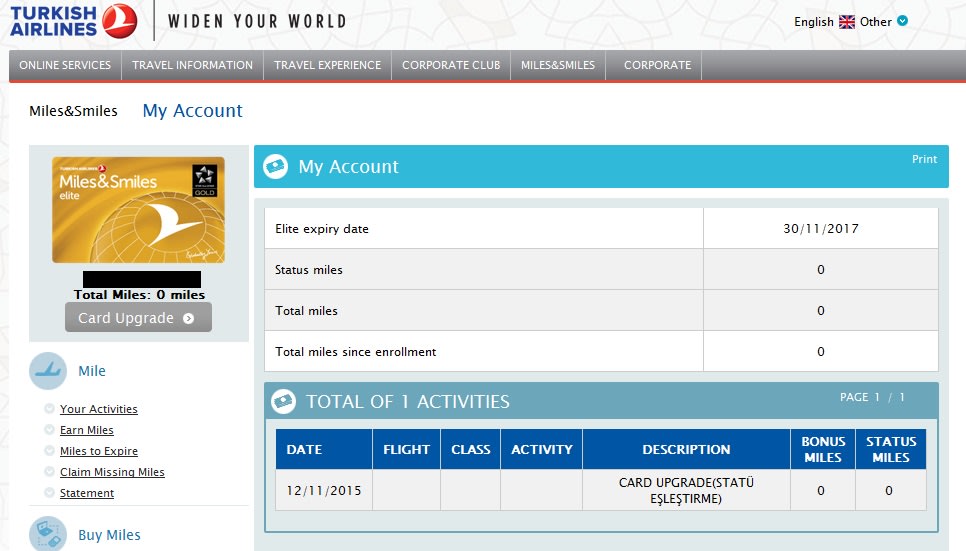Click the Buy Miles section icon
Image resolution: width=966 pixels, height=551 pixels.
coord(48,534)
